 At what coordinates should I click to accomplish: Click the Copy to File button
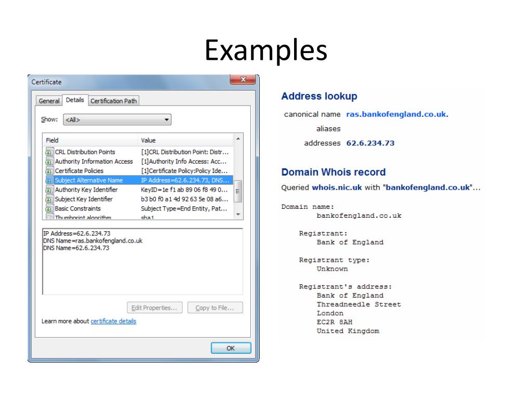[x=215, y=308]
